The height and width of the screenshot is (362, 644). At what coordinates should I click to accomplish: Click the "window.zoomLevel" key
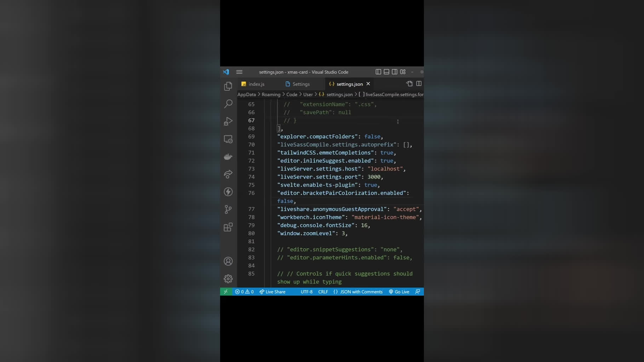(306, 233)
